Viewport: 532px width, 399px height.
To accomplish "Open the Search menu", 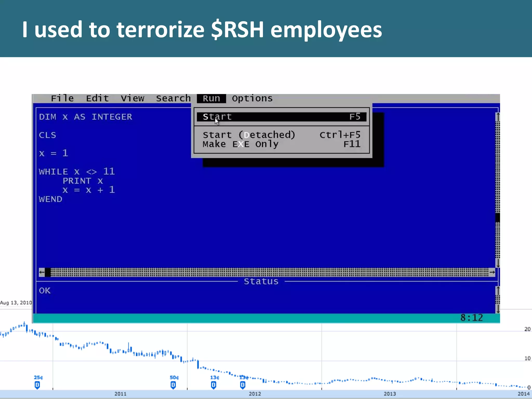I will click(173, 98).
